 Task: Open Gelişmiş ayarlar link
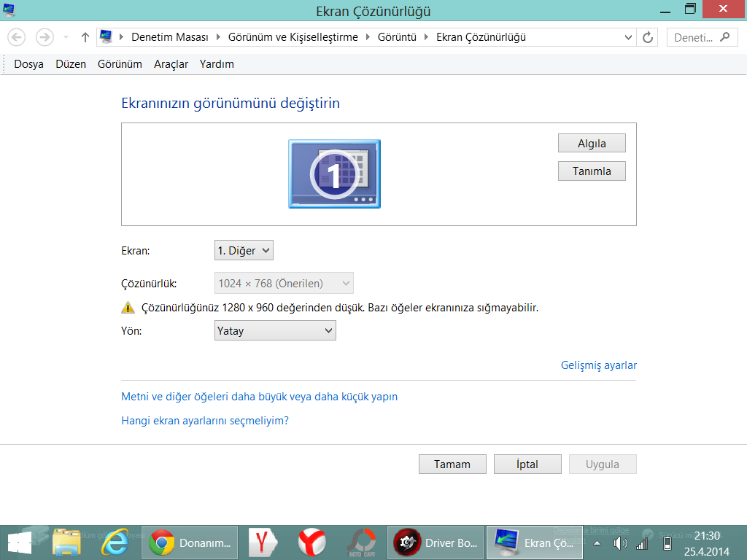599,365
